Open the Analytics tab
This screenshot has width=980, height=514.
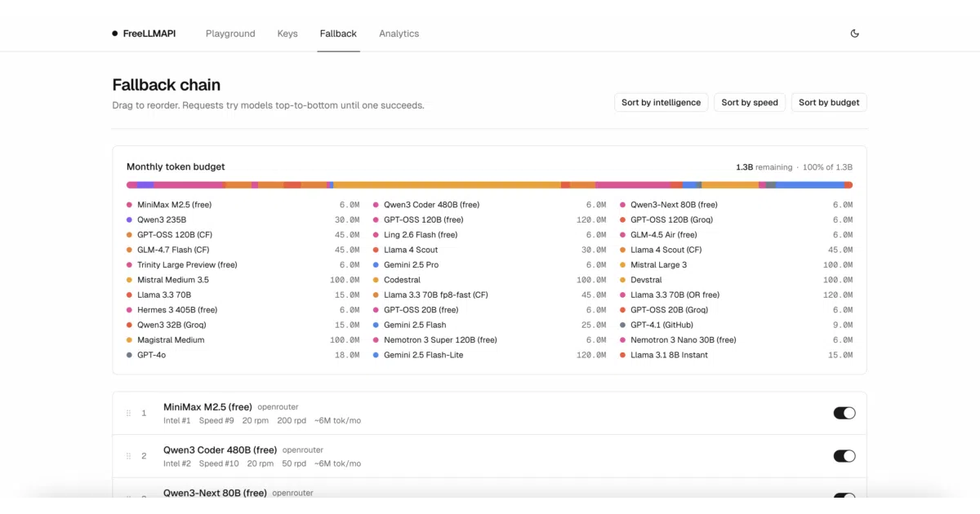pos(399,33)
